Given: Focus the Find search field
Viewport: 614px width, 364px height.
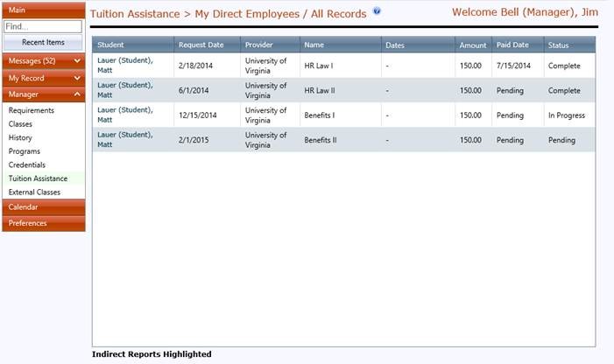Looking at the screenshot, I should point(43,26).
